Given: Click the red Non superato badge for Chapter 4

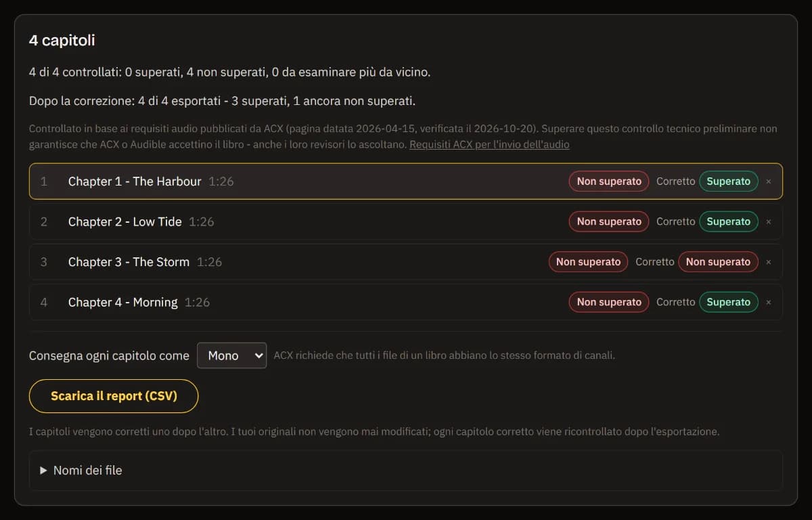Looking at the screenshot, I should [609, 302].
